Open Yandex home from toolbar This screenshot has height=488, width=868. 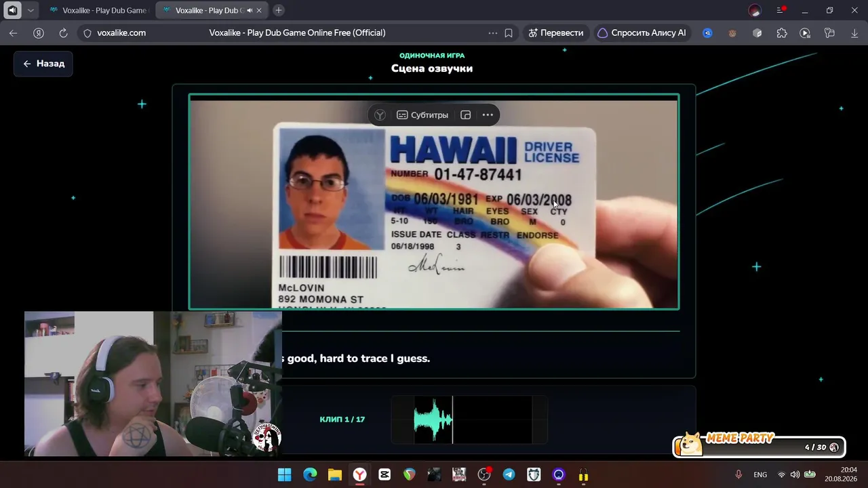coord(39,33)
